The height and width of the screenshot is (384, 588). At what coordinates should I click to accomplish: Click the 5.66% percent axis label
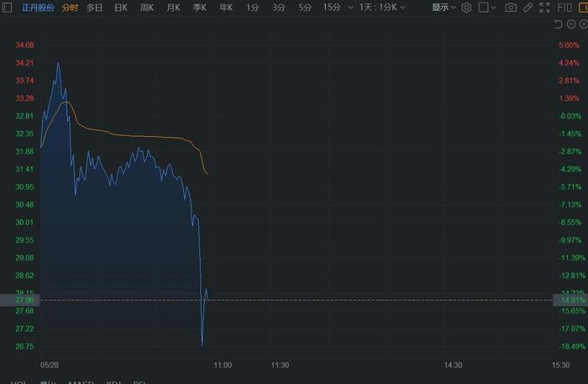click(x=569, y=45)
